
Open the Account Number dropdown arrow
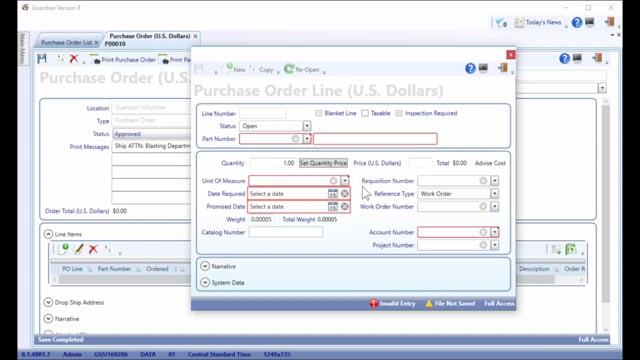click(x=495, y=232)
